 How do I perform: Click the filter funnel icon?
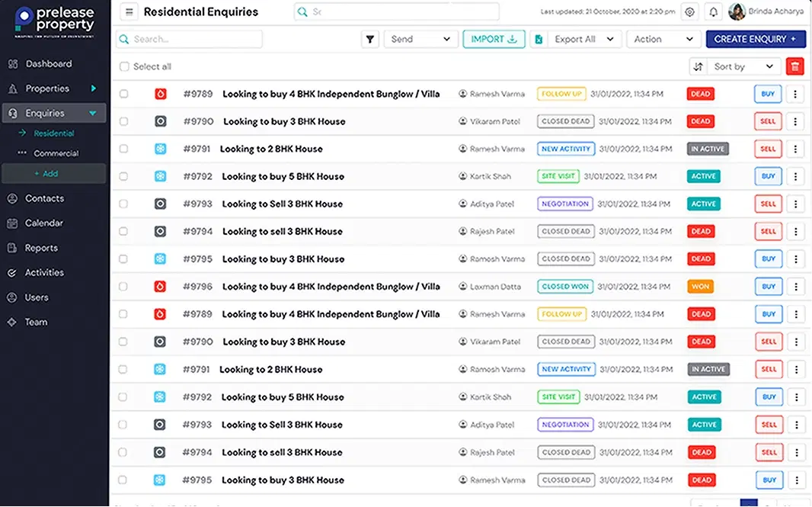370,40
